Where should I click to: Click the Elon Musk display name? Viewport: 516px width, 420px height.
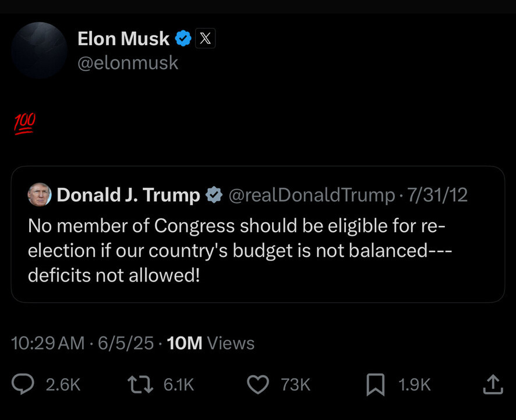pos(123,39)
